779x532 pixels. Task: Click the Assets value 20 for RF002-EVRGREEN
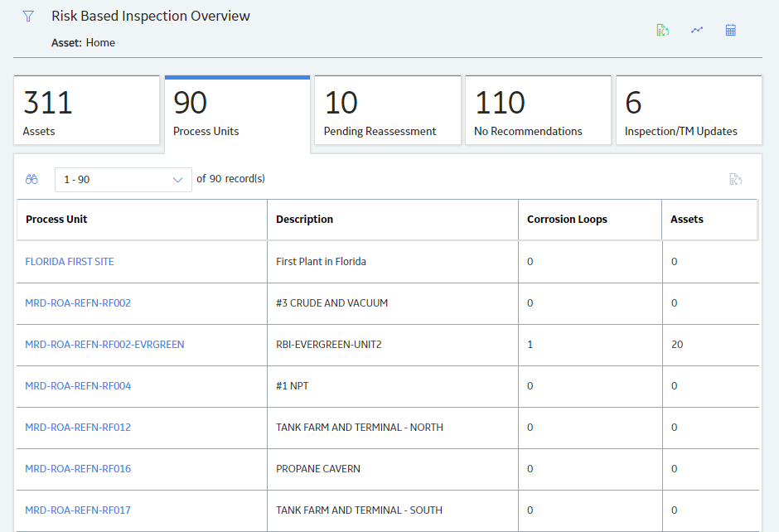pos(677,344)
